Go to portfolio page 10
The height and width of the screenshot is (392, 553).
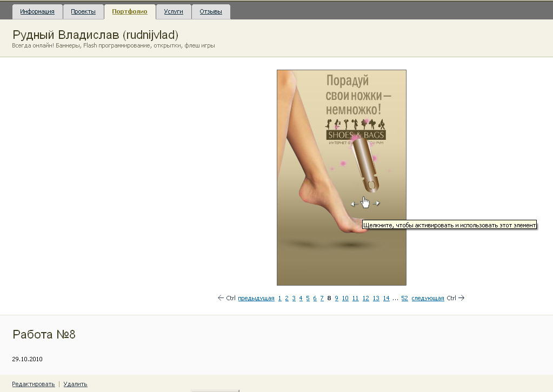tap(345, 298)
